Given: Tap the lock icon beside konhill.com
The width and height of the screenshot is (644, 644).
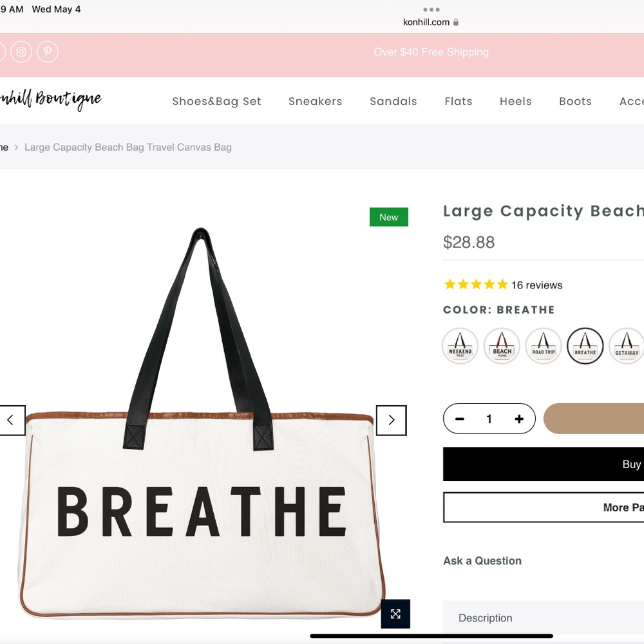Looking at the screenshot, I should click(x=455, y=22).
